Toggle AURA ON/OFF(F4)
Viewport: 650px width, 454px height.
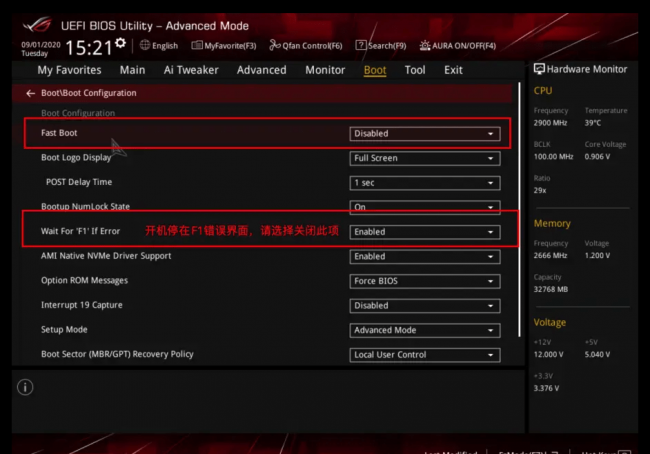pyautogui.click(x=458, y=46)
